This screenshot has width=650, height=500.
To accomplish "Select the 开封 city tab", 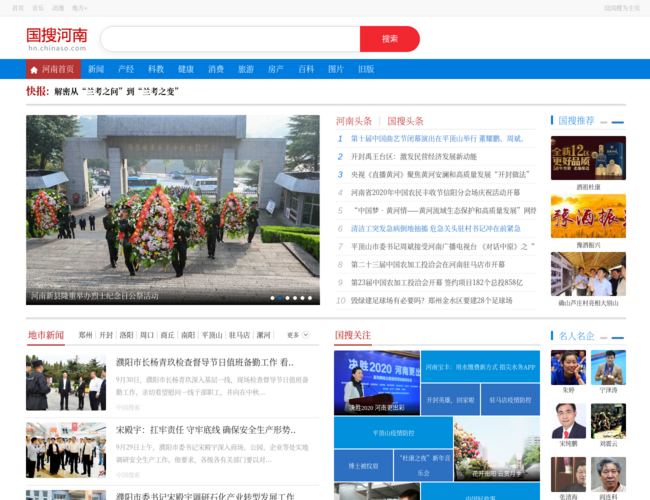I will pyautogui.click(x=106, y=335).
